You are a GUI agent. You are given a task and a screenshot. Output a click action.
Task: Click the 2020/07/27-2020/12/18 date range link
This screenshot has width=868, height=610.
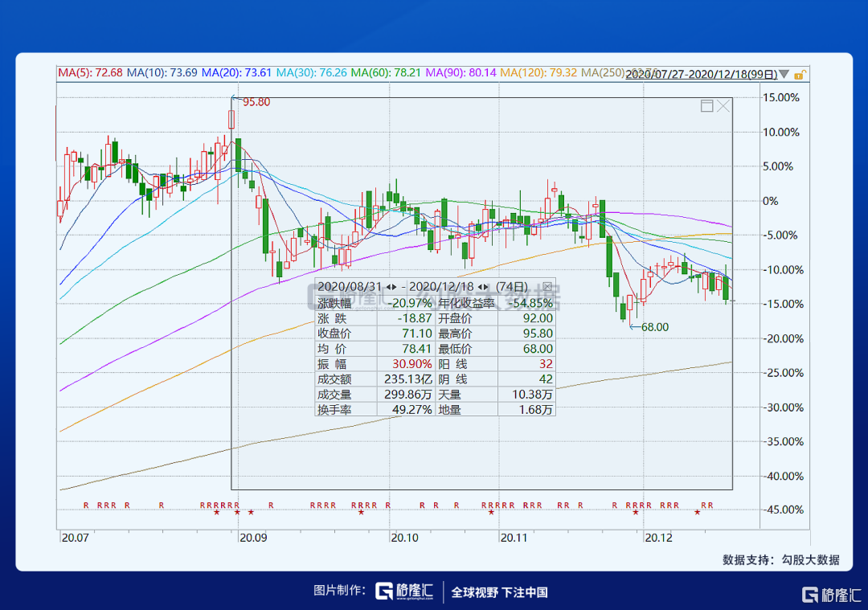(x=702, y=74)
